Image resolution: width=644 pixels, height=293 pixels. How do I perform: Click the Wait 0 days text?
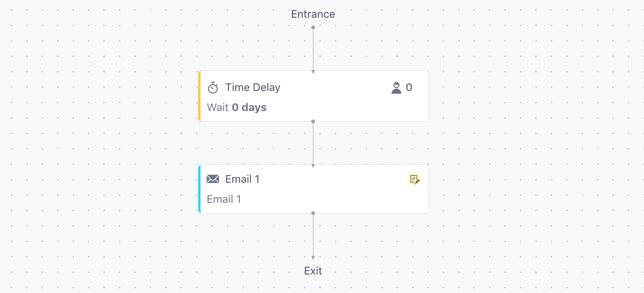coord(237,108)
